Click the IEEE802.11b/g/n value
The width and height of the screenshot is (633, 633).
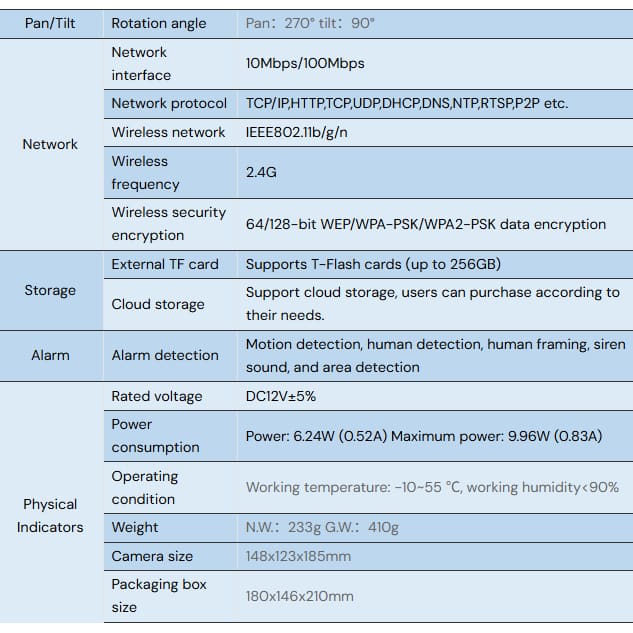(297, 132)
